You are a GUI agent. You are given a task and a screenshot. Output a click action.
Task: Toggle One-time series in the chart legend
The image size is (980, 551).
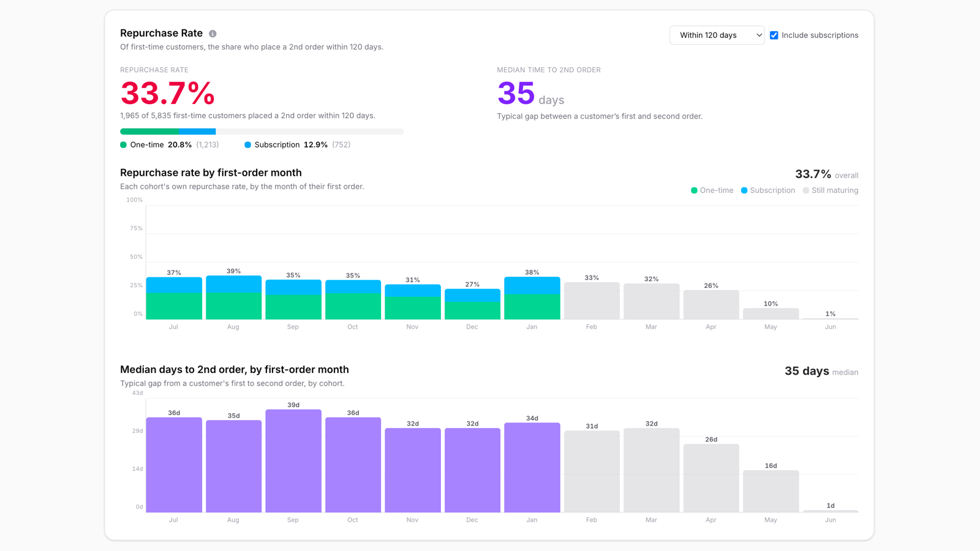pyautogui.click(x=712, y=190)
